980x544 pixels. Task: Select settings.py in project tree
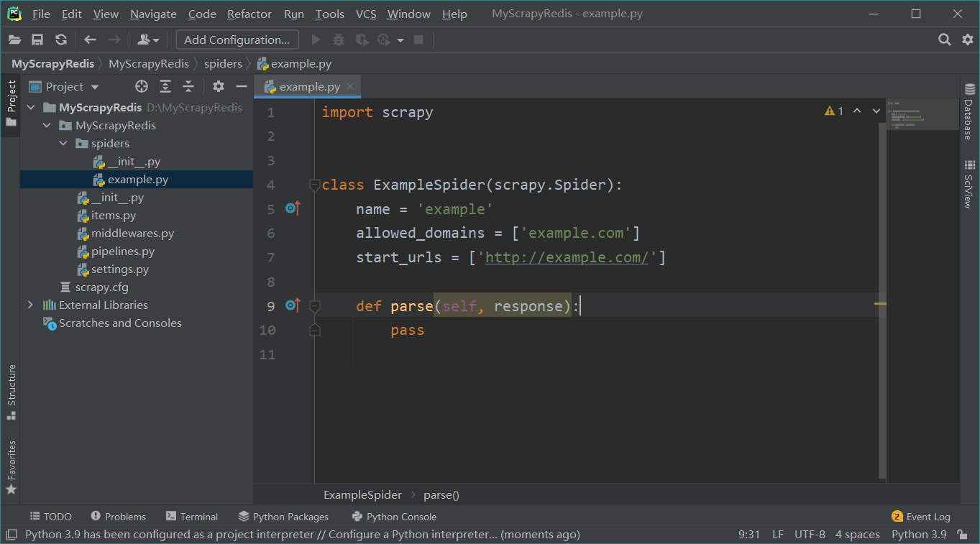(120, 269)
